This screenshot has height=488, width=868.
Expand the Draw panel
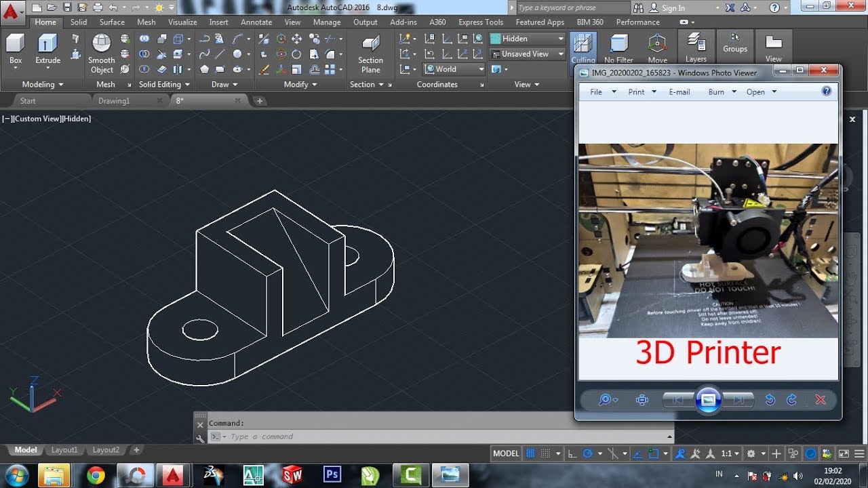(x=224, y=85)
